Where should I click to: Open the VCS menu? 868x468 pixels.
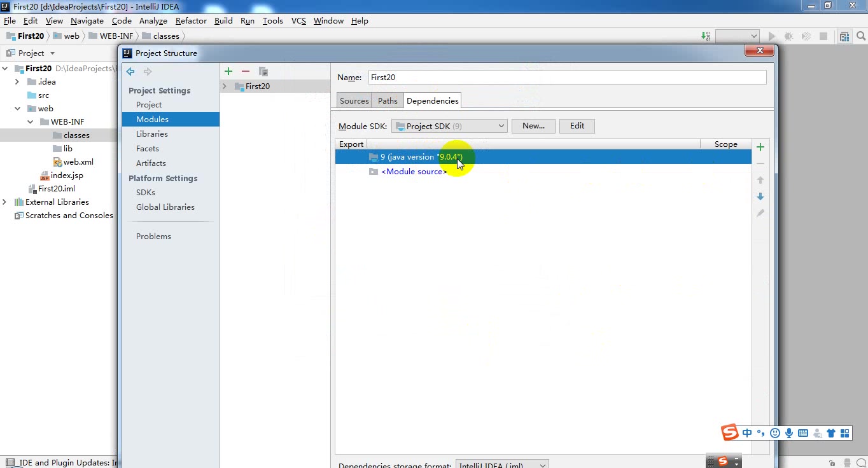(x=298, y=20)
